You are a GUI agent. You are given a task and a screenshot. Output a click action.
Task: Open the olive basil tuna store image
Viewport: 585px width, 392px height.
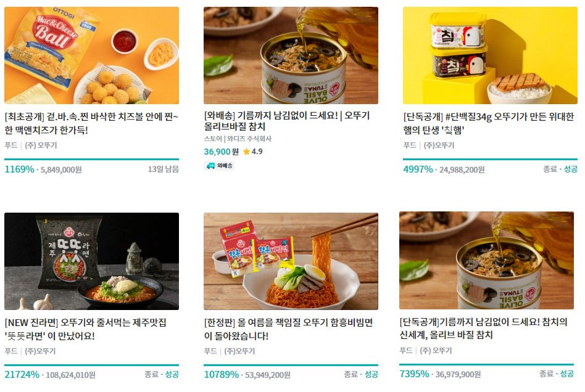[291, 55]
